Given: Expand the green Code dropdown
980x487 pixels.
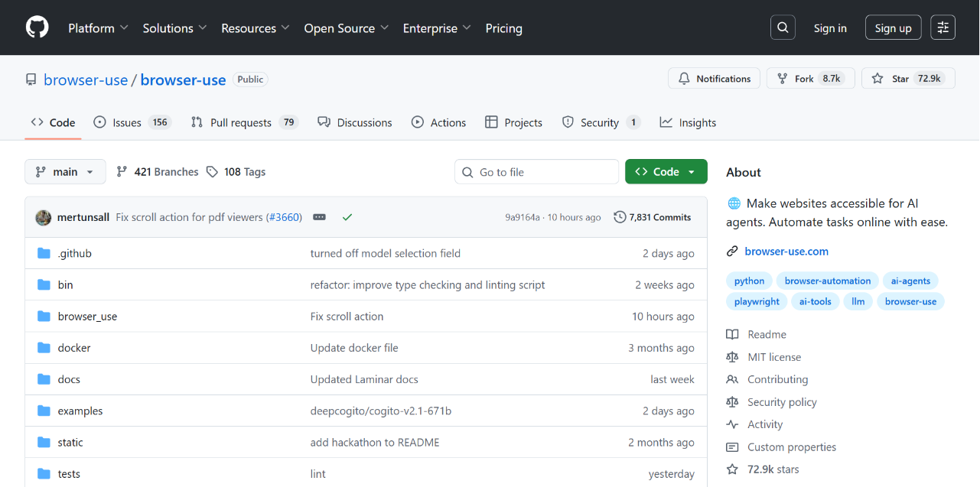Looking at the screenshot, I should coord(666,172).
